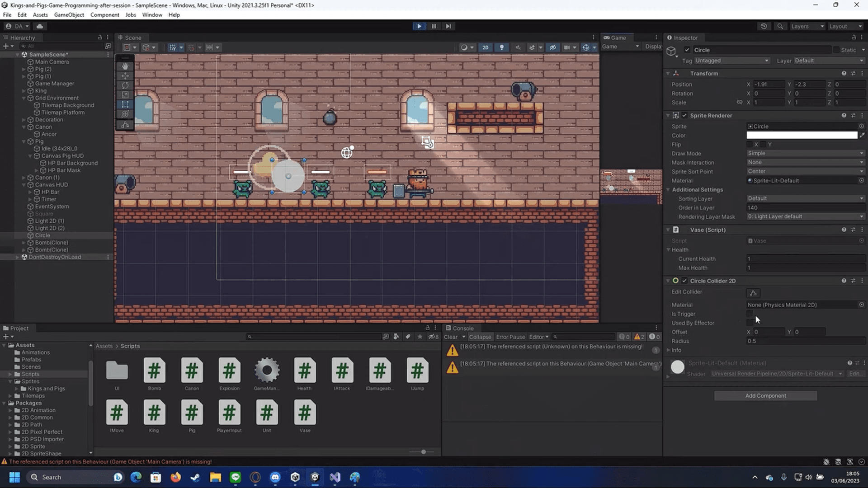The width and height of the screenshot is (868, 488).
Task: Enable Is Trigger on the Circle Collider 2D
Action: click(749, 314)
